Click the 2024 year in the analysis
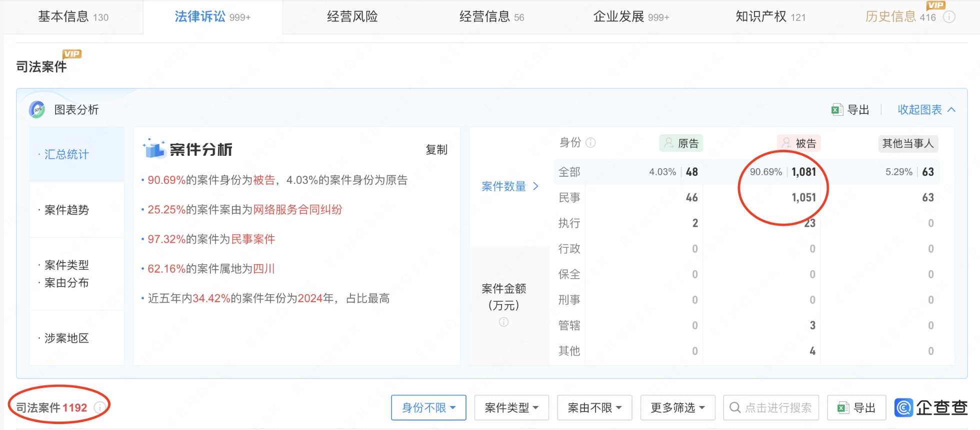This screenshot has width=980, height=430. (310, 298)
